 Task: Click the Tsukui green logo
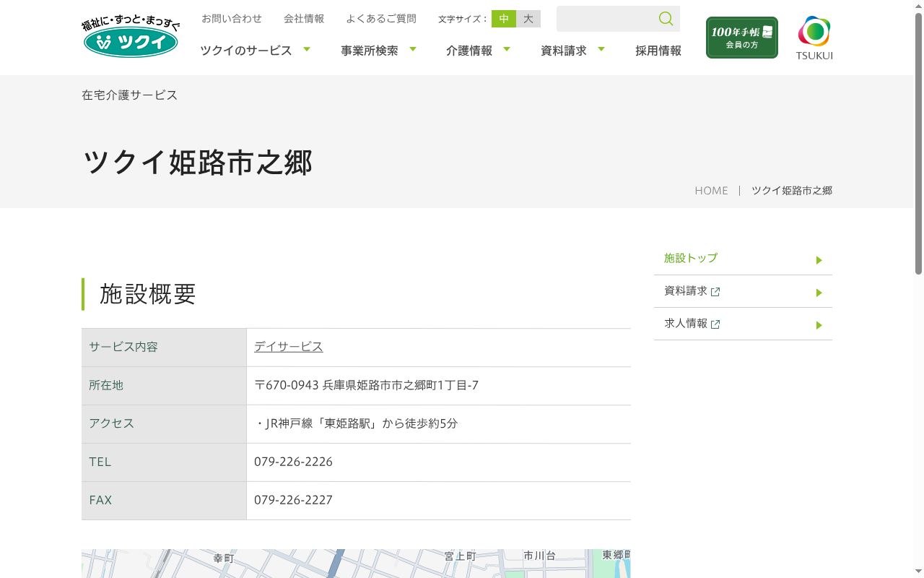click(131, 38)
